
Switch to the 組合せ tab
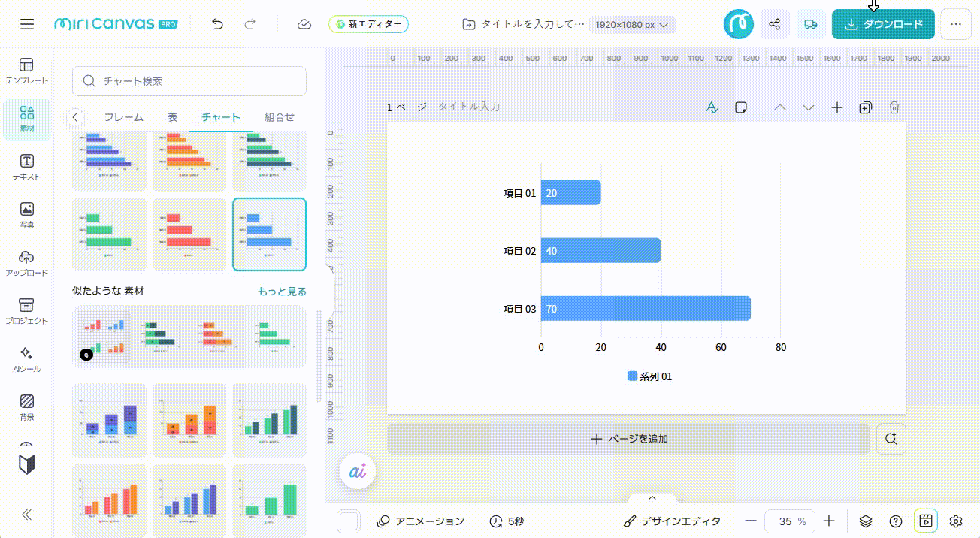(280, 117)
